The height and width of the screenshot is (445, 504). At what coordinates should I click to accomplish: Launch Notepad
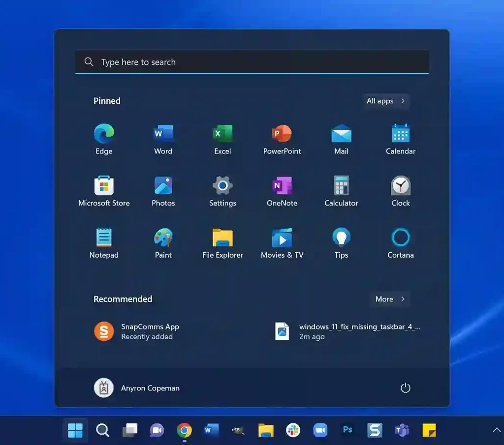click(x=104, y=243)
